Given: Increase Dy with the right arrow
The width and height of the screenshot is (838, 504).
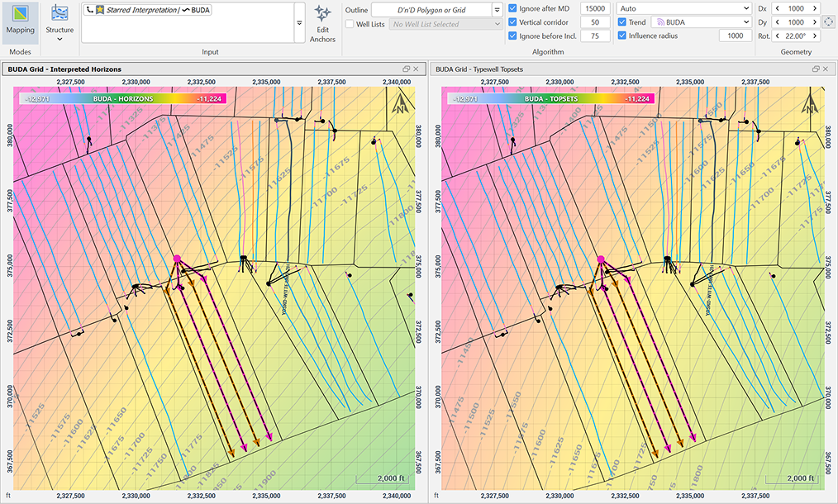Looking at the screenshot, I should point(815,22).
